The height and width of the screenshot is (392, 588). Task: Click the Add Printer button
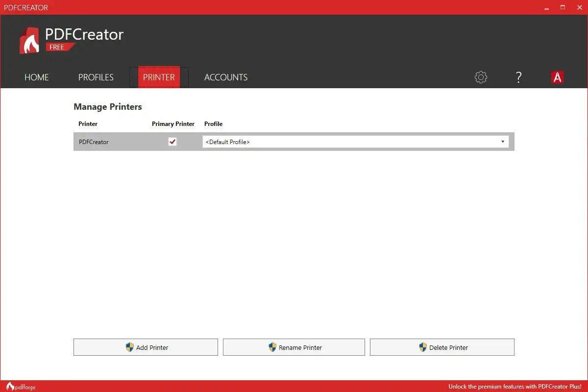tap(146, 347)
